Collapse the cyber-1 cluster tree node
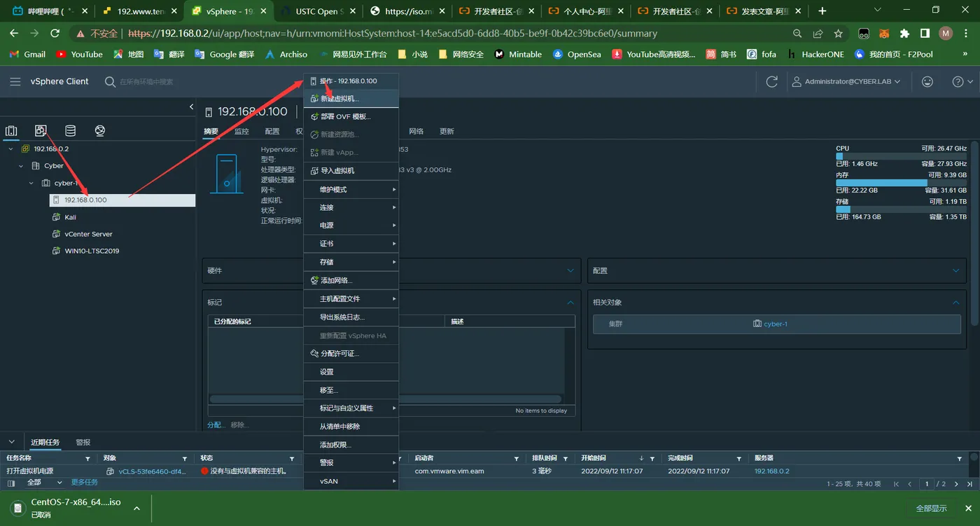The height and width of the screenshot is (526, 980). (31, 183)
